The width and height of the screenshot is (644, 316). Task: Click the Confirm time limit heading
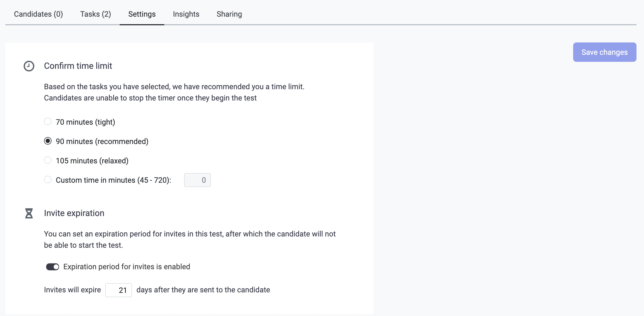(x=78, y=66)
